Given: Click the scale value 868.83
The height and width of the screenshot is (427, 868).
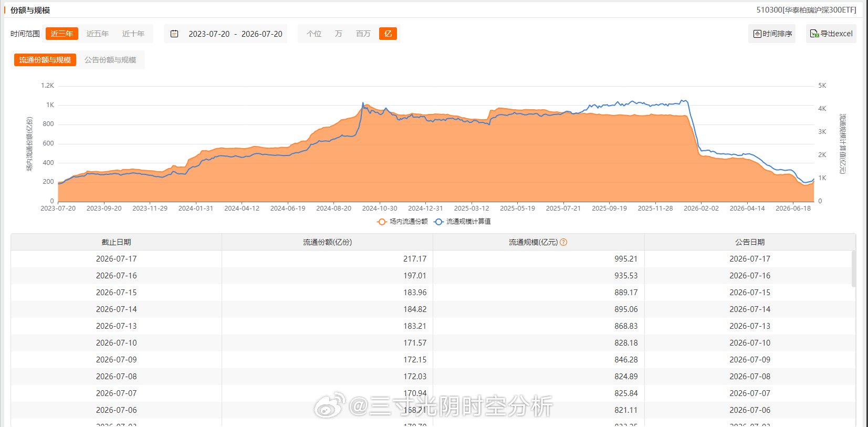Looking at the screenshot, I should pos(626,326).
